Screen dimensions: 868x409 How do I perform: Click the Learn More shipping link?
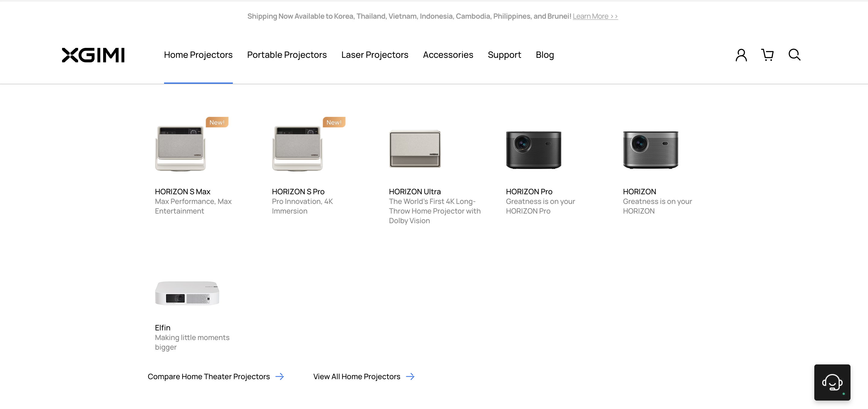click(595, 16)
